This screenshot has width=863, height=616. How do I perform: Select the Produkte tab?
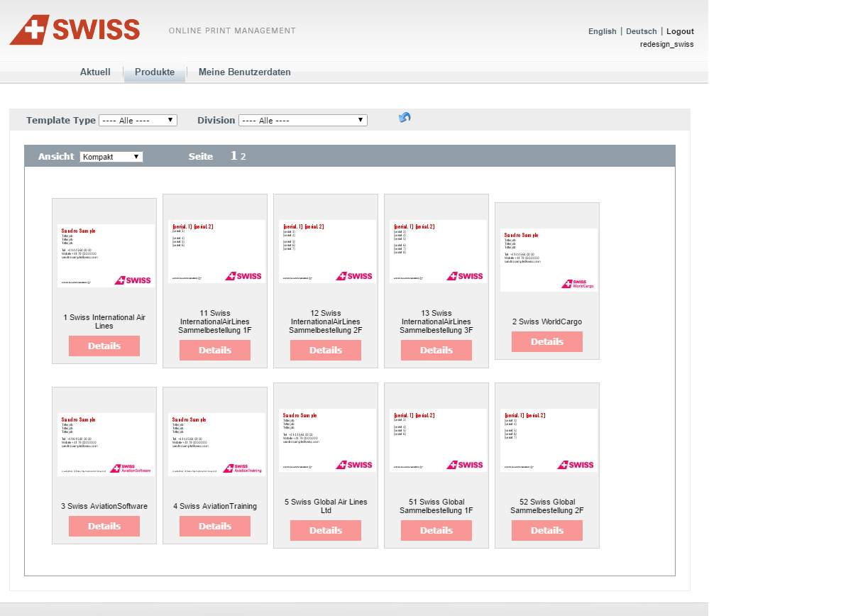click(155, 72)
